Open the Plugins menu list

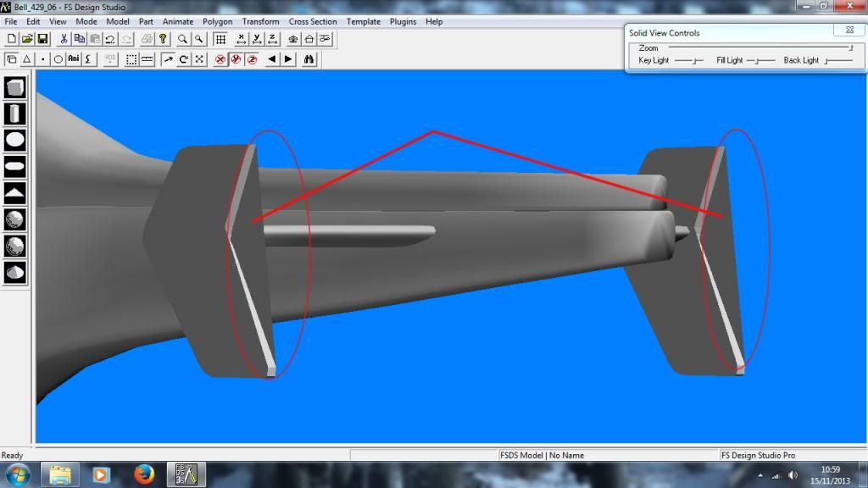click(x=403, y=21)
